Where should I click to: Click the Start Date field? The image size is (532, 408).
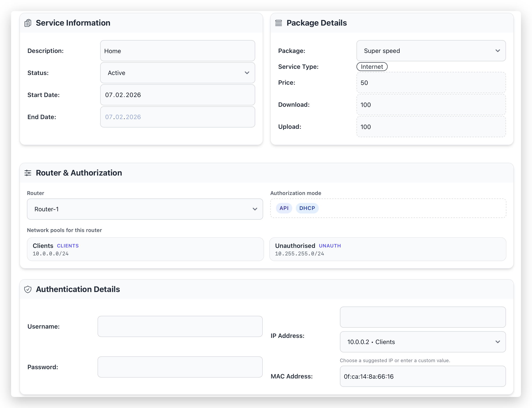click(177, 95)
